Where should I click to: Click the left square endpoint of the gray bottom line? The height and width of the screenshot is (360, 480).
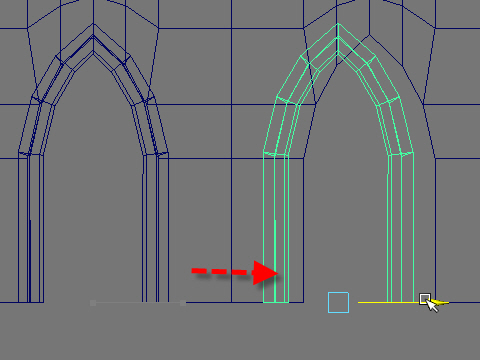point(93,303)
